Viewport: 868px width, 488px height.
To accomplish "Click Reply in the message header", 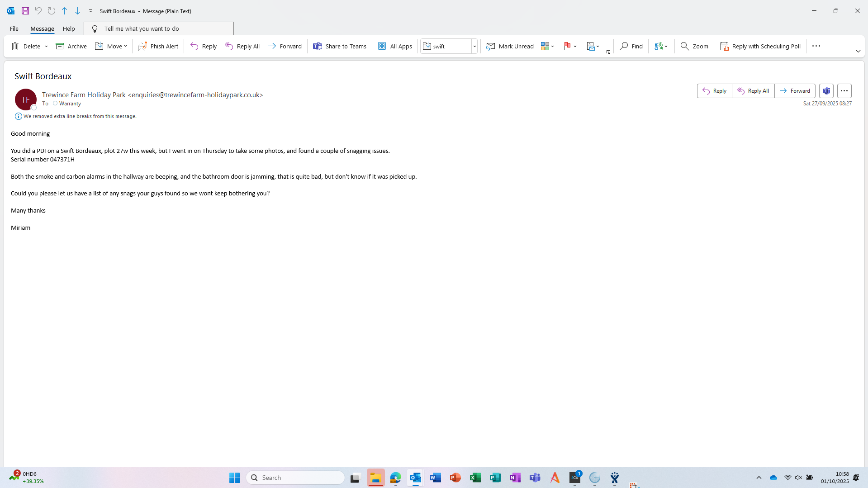I will [714, 91].
